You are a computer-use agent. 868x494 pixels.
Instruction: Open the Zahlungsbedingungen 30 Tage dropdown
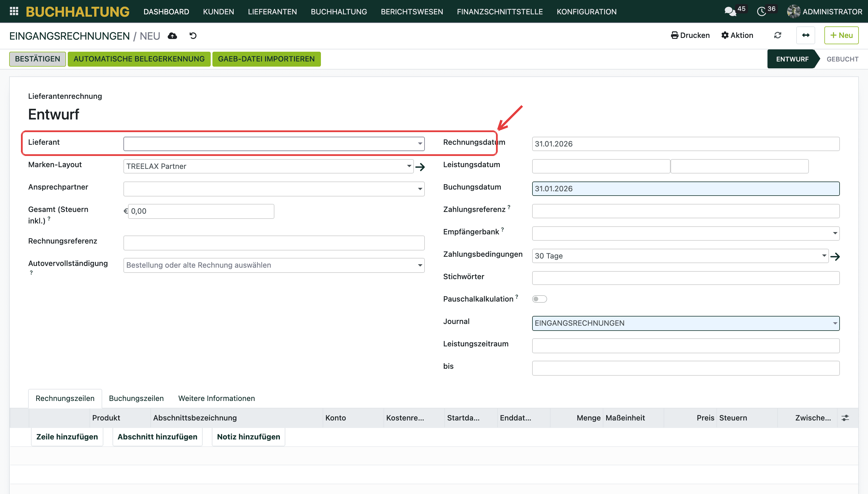[824, 256]
